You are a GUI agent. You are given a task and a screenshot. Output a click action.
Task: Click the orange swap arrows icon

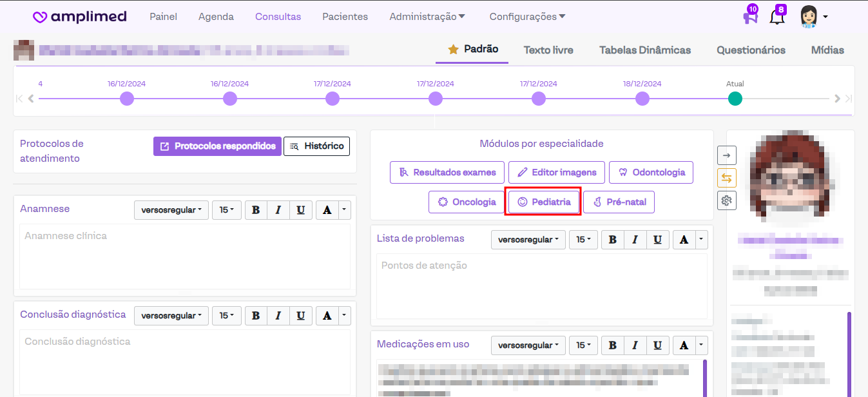click(x=727, y=178)
